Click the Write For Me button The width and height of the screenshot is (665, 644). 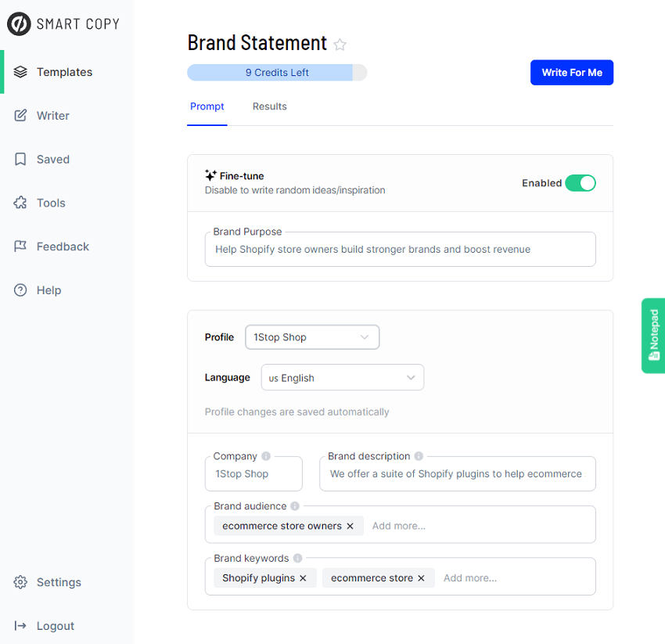[x=572, y=72]
